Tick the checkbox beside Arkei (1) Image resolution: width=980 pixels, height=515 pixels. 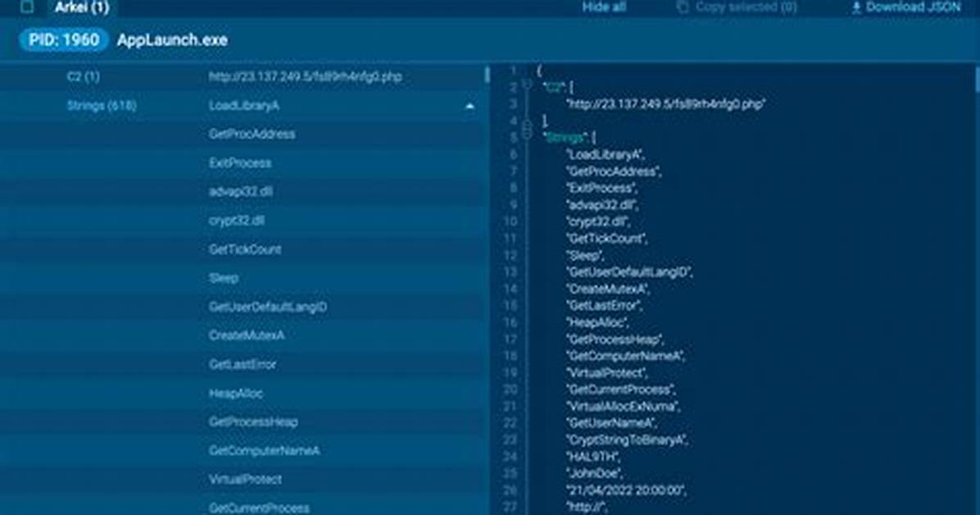click(27, 7)
